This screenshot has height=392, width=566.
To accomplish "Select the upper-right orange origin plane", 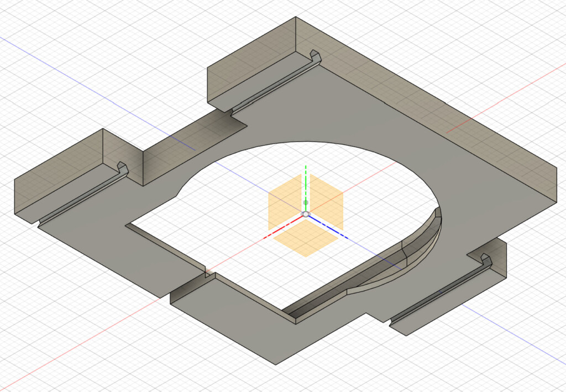I will 326,202.
